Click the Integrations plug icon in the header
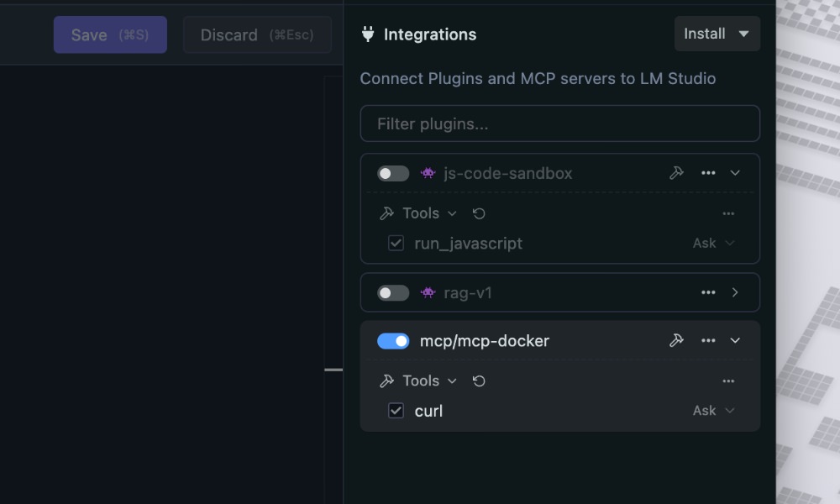 coord(367,34)
